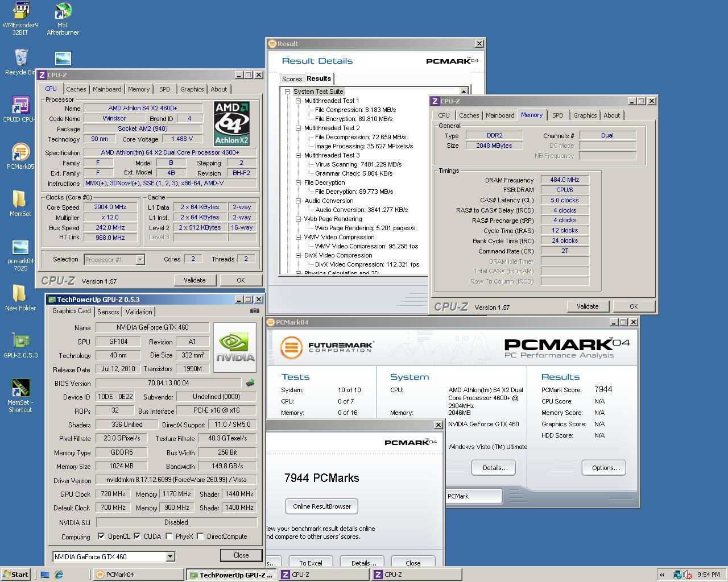Open the Start menu
The height and width of the screenshot is (582, 728).
point(15,575)
